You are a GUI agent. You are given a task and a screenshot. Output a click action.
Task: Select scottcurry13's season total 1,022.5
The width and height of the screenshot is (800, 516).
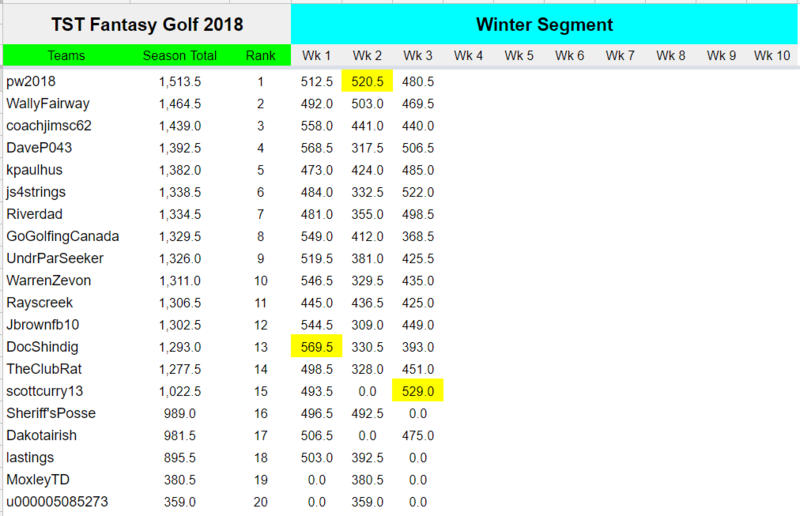tap(181, 390)
